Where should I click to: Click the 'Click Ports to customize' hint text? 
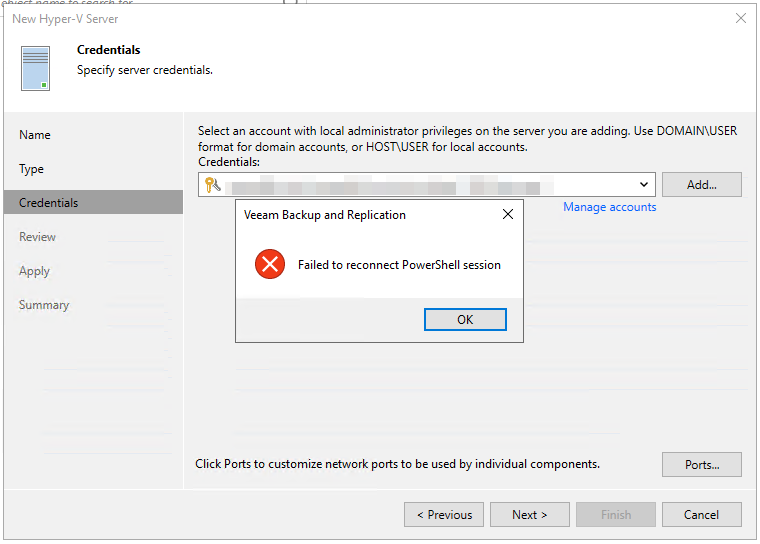pyautogui.click(x=397, y=464)
